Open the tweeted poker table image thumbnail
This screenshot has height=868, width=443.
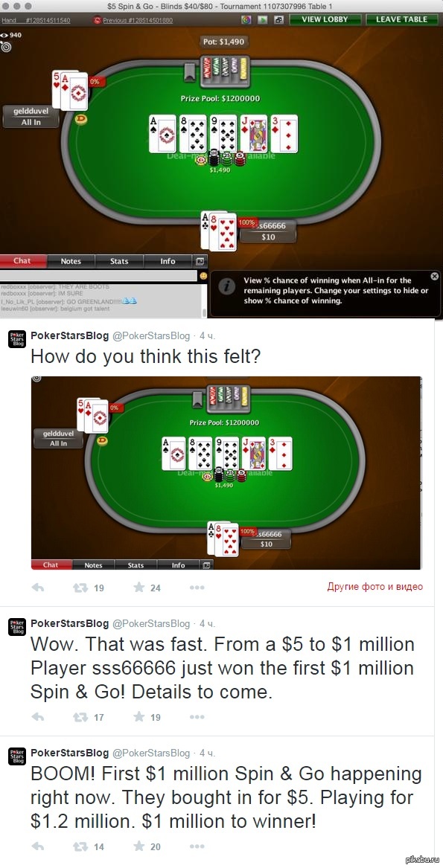coord(226,473)
